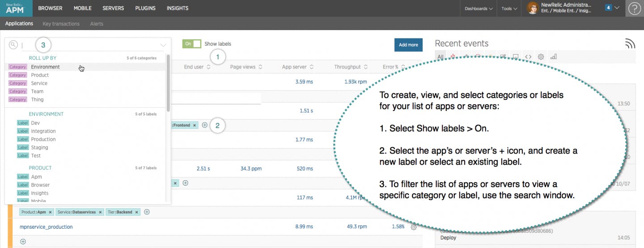Open the mpnservice_production application link
The width and height of the screenshot is (644, 248).
[x=46, y=227]
